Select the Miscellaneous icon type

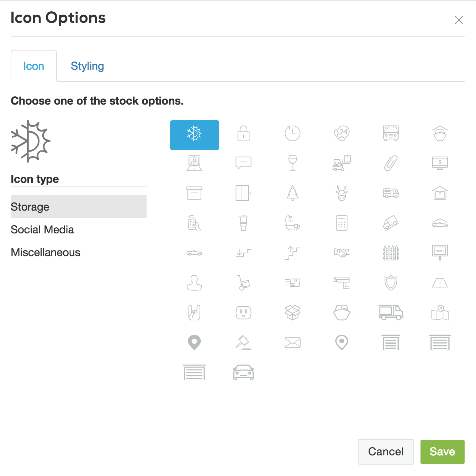[x=46, y=252]
